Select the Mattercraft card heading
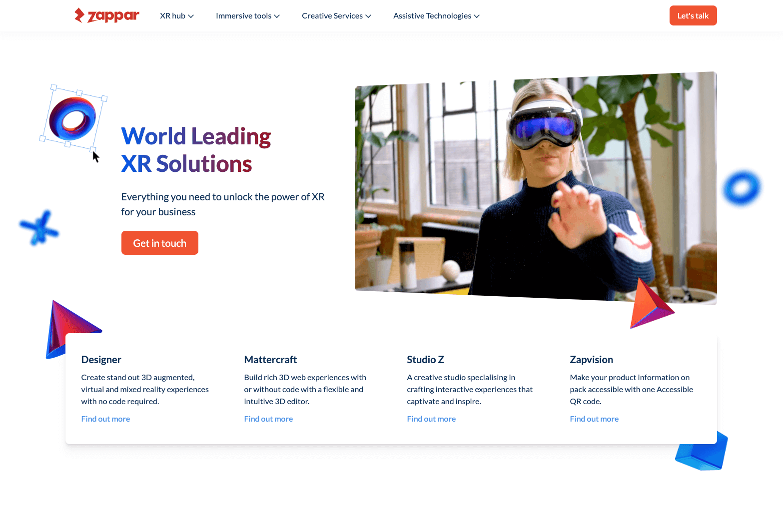This screenshot has width=783, height=532. (x=270, y=360)
